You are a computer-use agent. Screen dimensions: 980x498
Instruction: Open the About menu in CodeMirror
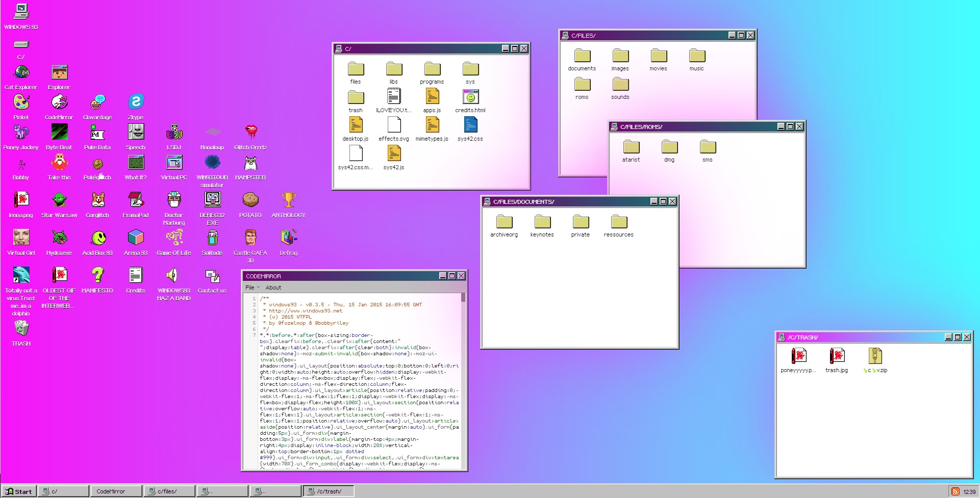(273, 287)
